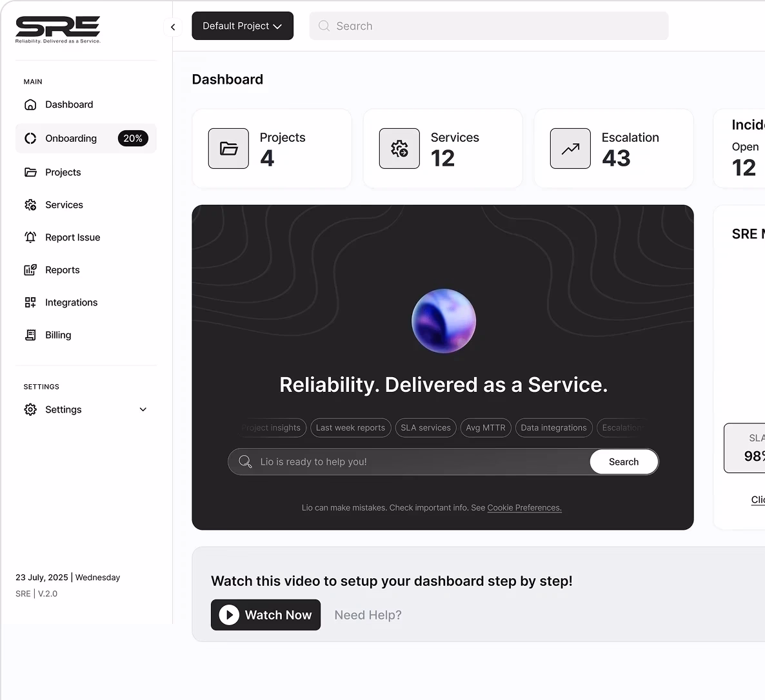The height and width of the screenshot is (700, 765).
Task: Open the Cookie Preferences link
Action: click(524, 508)
